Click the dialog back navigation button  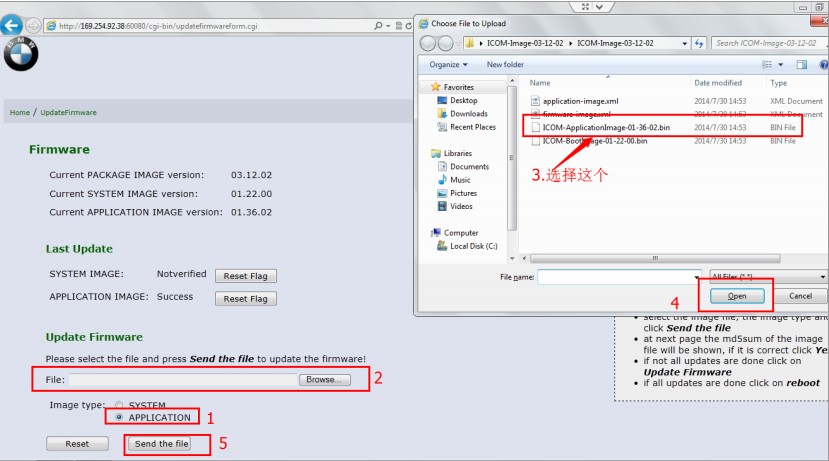click(428, 43)
